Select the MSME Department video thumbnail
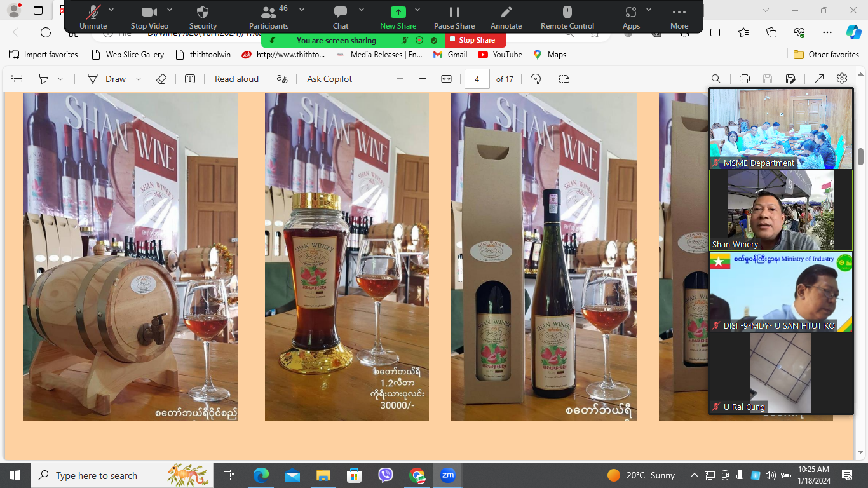Viewport: 868px width, 488px height. click(x=781, y=128)
